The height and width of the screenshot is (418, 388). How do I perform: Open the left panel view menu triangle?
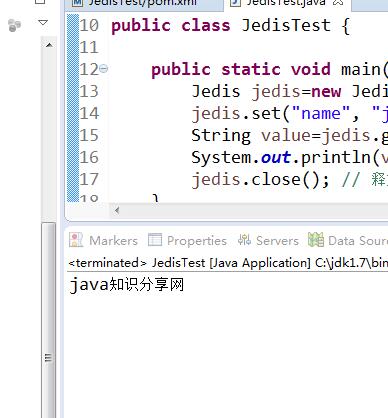[43, 23]
